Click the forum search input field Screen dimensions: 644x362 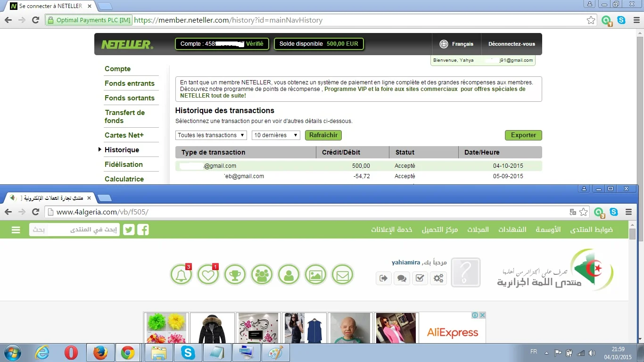point(74,230)
